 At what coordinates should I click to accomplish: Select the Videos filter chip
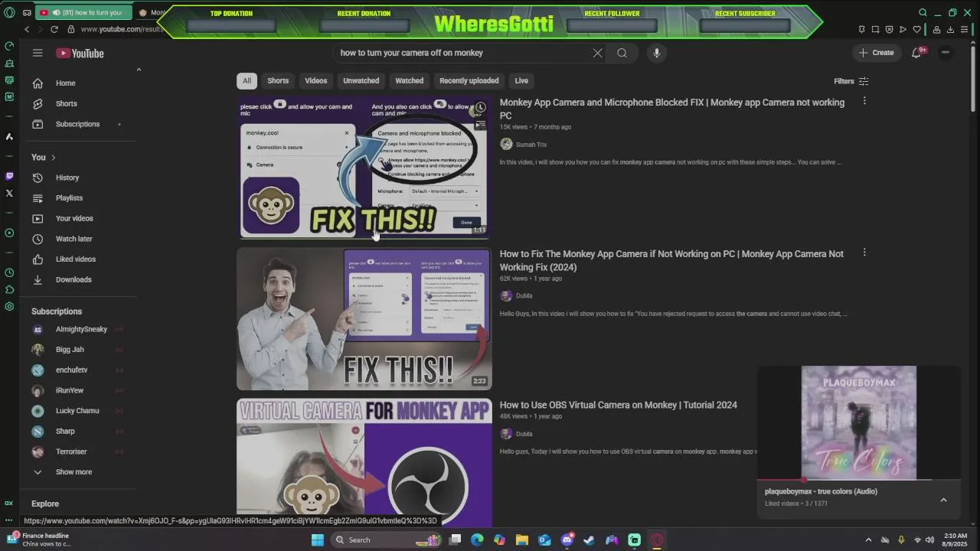click(x=315, y=80)
